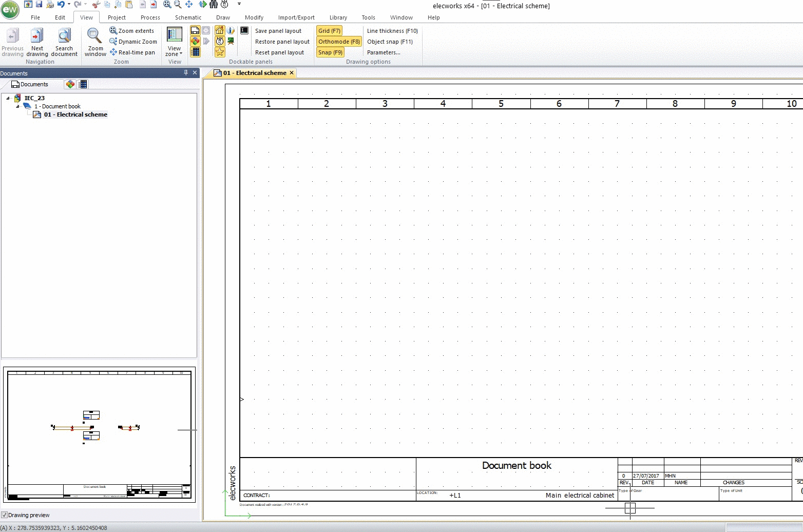This screenshot has width=803, height=532.
Task: Toggle the components panel icon in Dockable panels
Action: (x=195, y=41)
